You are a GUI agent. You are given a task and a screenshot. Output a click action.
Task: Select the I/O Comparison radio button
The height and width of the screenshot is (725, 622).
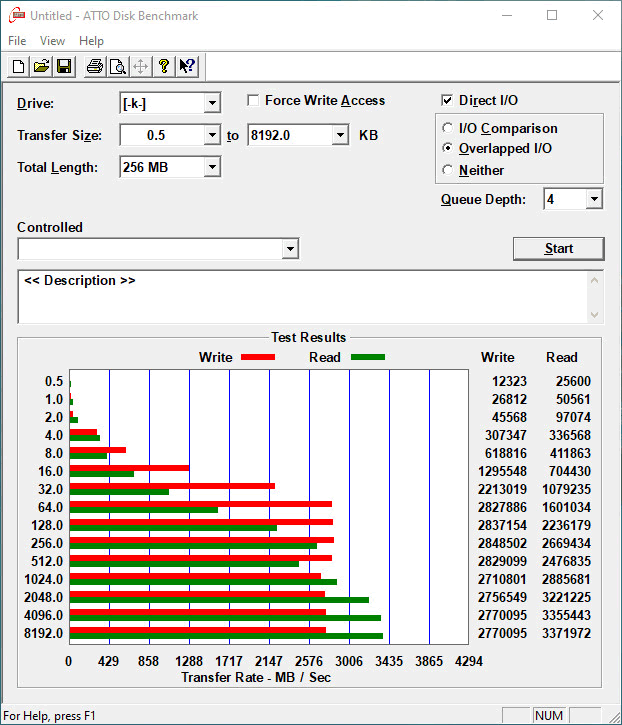[448, 128]
